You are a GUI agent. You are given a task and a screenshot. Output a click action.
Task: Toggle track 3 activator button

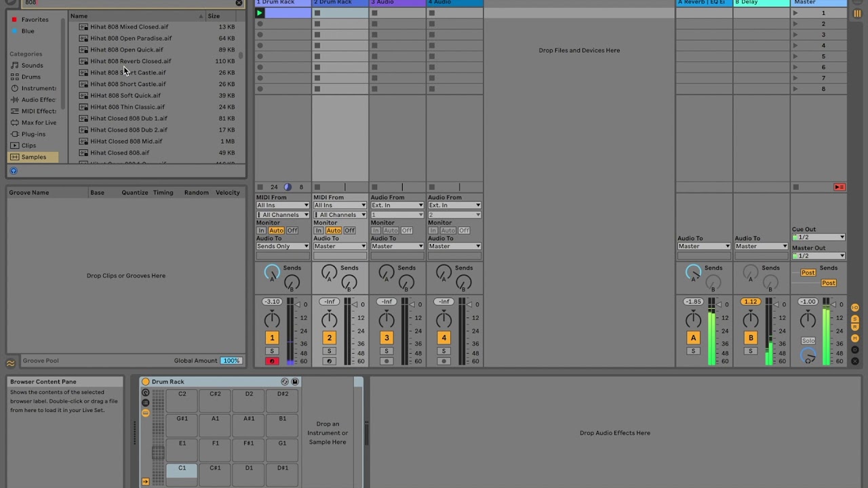387,338
